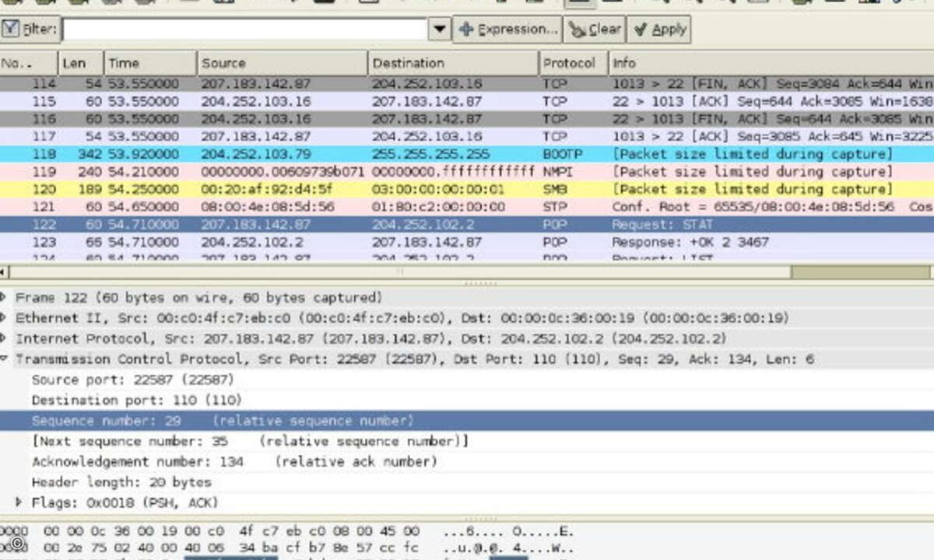Select the Source port: 22587 field
Viewport: 934px width, 560px height.
coord(467,380)
